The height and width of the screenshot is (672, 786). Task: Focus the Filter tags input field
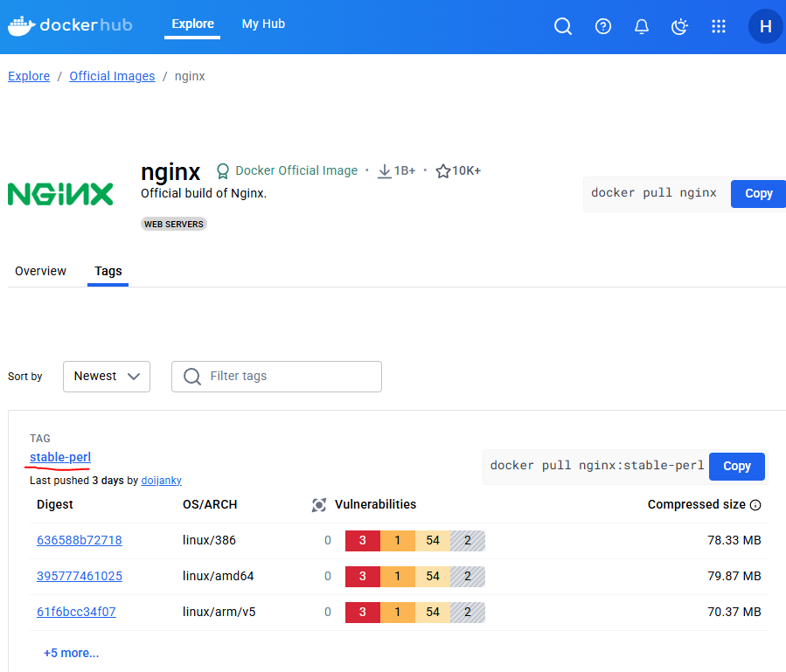pyautogui.click(x=276, y=377)
